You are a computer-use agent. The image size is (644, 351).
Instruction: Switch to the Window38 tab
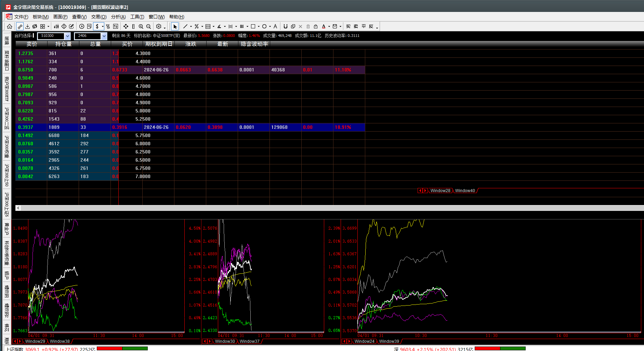point(60,341)
